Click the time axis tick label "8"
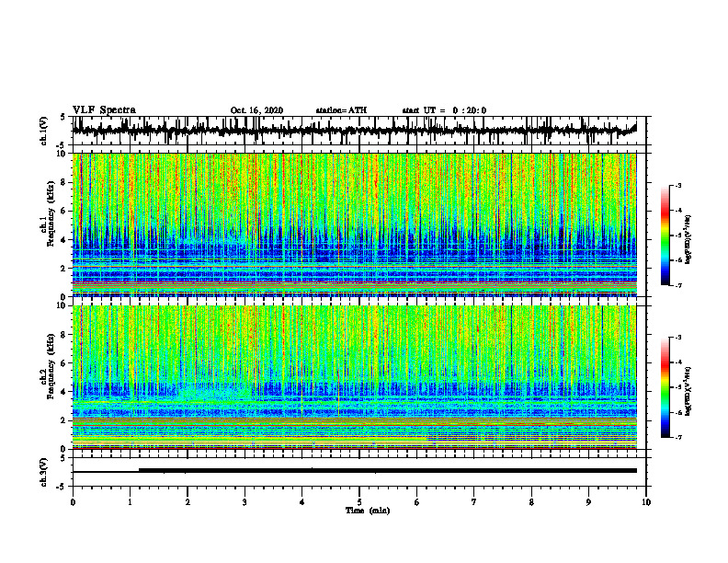 point(531,502)
